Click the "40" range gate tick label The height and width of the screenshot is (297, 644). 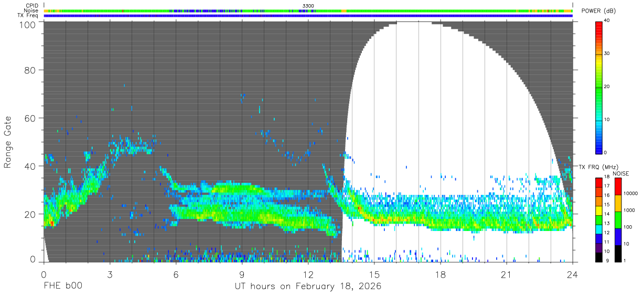[x=31, y=166]
